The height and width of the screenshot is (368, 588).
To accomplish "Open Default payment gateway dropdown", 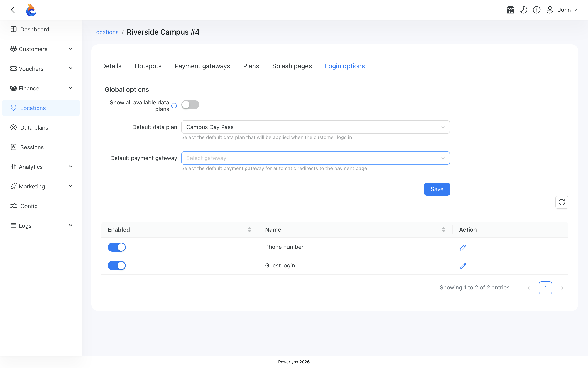I will (315, 158).
